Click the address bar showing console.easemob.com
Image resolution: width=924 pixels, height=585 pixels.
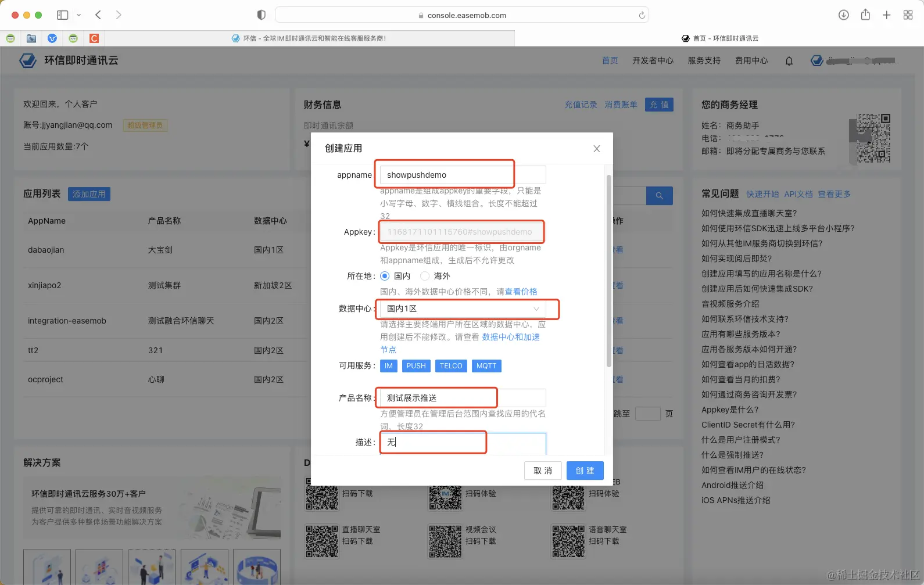coord(462,15)
